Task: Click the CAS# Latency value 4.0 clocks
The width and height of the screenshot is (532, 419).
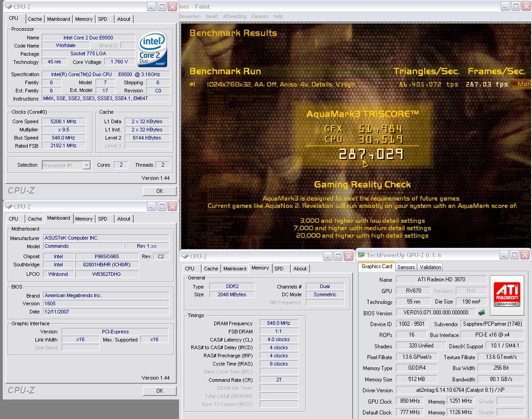Action: click(x=279, y=339)
